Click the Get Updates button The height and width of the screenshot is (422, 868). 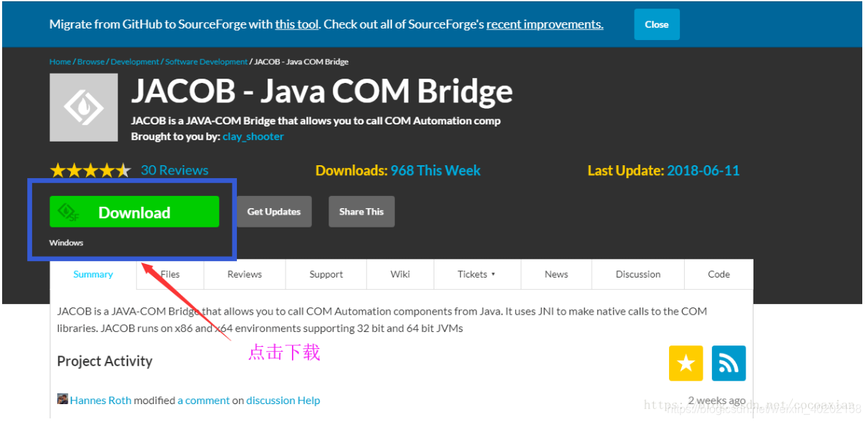click(274, 212)
